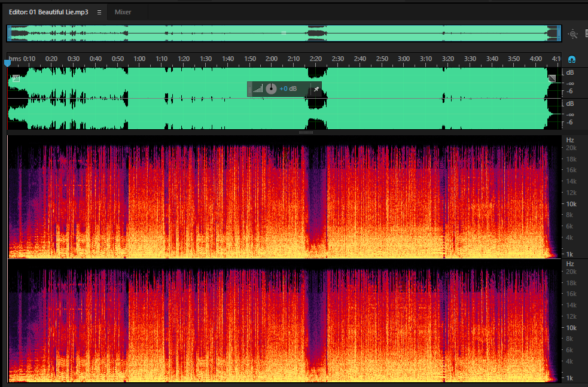Click the fade-out handle at waveform end
This screenshot has width=588, height=387.
552,78
